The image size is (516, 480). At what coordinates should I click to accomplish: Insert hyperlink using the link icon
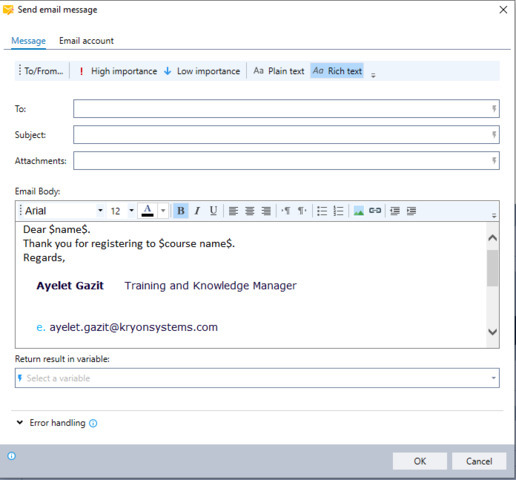pos(375,211)
